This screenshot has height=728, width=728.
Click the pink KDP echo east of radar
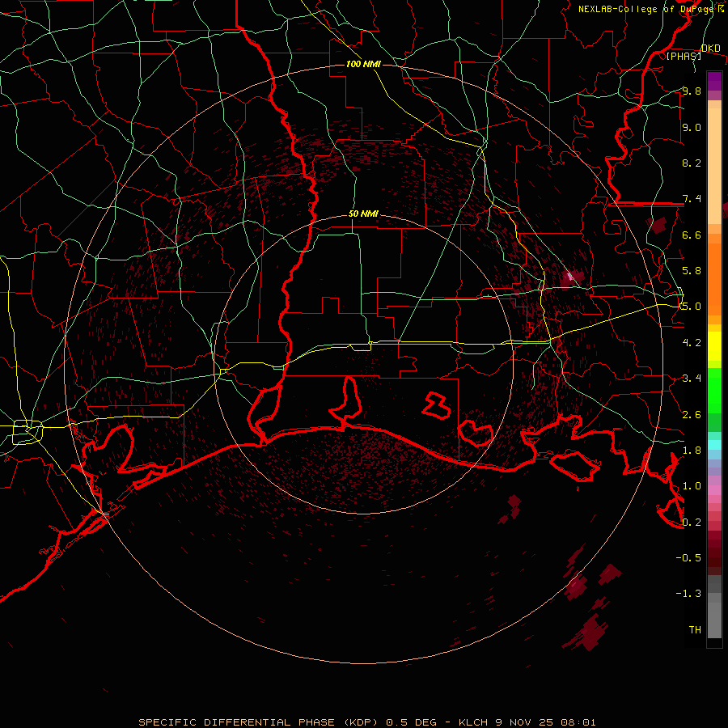570,277
